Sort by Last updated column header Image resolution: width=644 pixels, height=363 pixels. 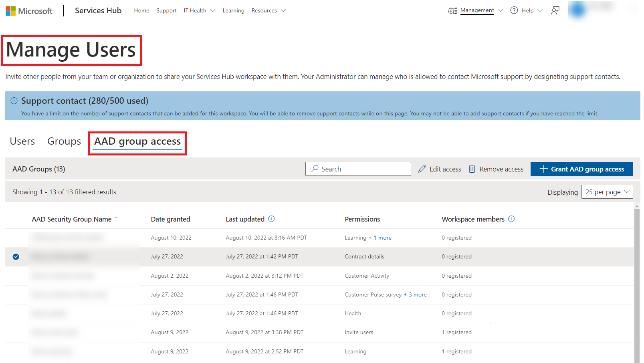click(x=245, y=219)
